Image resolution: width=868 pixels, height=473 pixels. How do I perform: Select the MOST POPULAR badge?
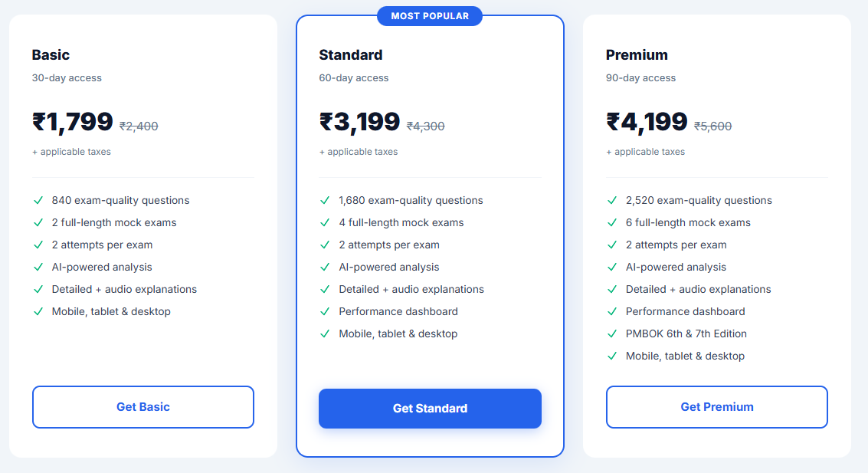pos(430,16)
